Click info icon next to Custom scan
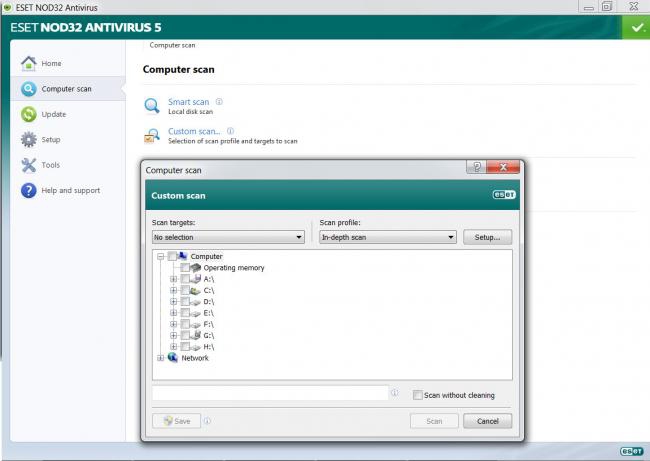 point(230,131)
